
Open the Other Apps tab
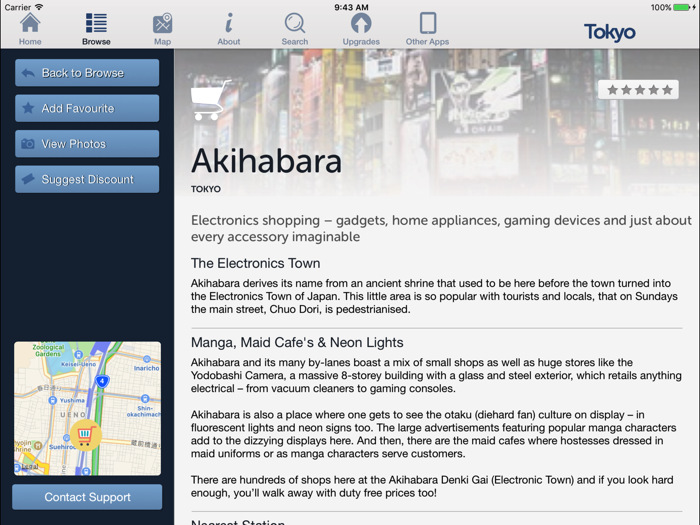pos(427,29)
